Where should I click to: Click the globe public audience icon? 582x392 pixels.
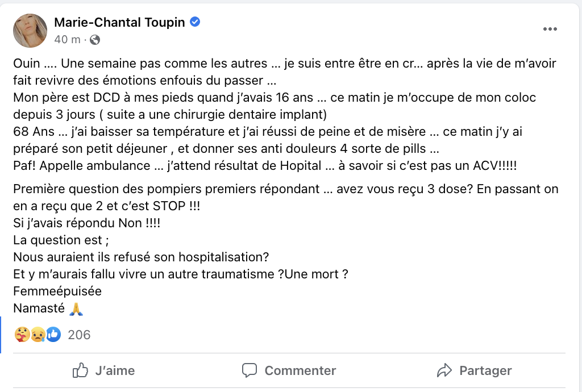point(95,40)
